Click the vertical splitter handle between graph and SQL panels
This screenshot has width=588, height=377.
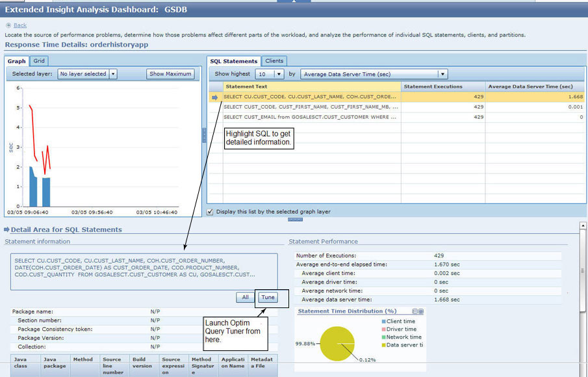click(x=204, y=135)
